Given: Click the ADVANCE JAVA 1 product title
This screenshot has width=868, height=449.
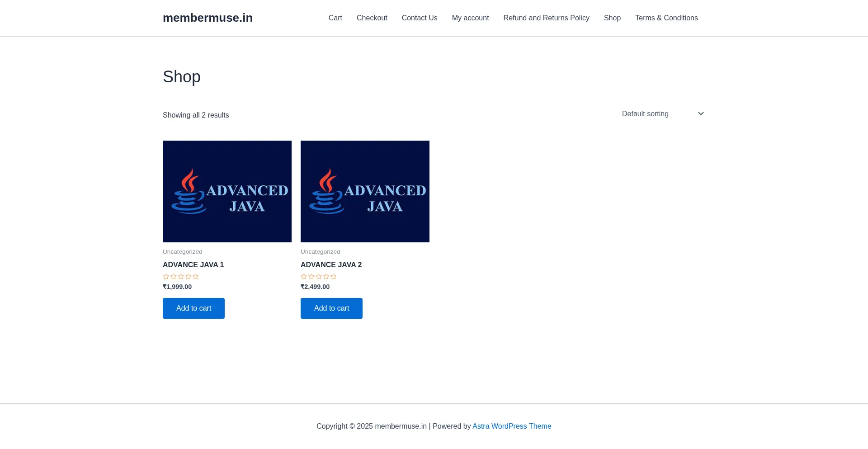Looking at the screenshot, I should coord(193,265).
